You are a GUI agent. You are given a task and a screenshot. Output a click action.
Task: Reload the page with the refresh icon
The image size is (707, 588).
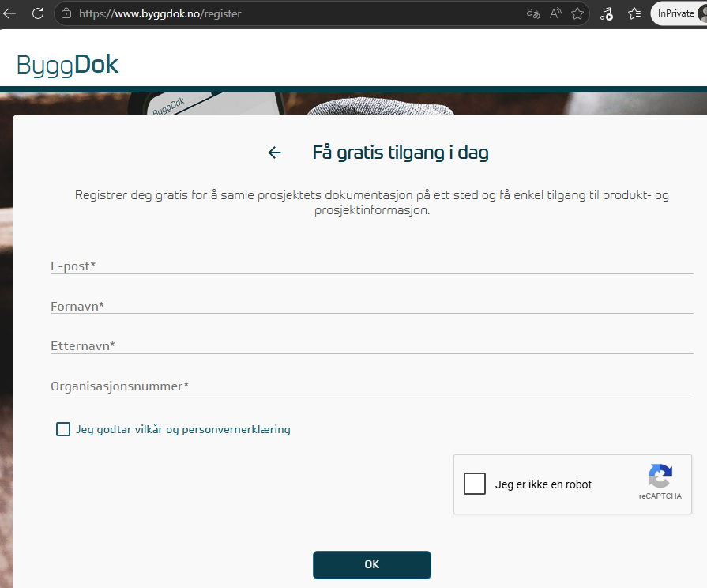point(38,13)
